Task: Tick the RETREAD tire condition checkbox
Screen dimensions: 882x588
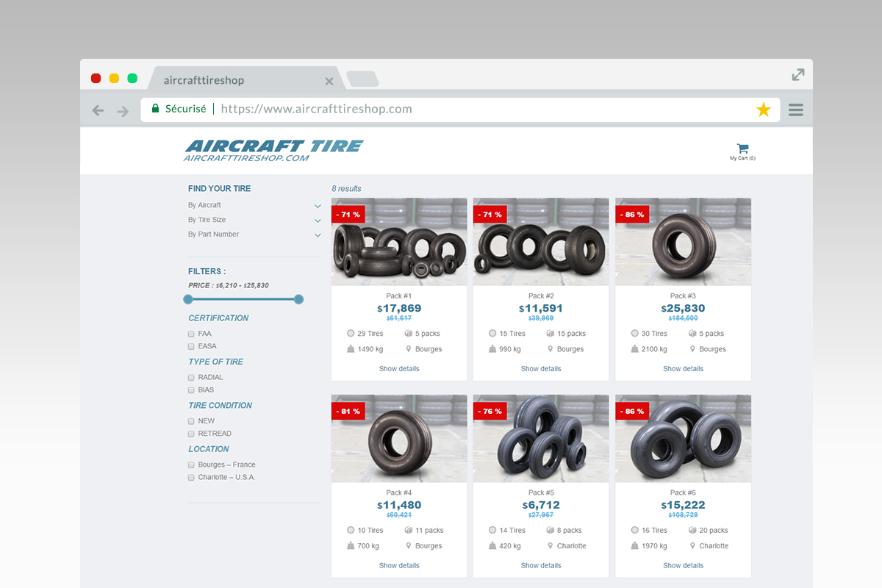Action: [x=191, y=434]
